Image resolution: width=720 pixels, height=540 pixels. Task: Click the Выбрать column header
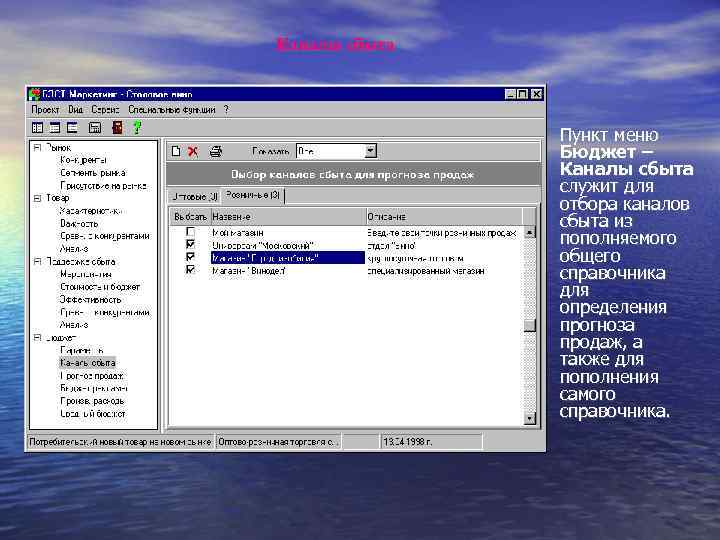click(190, 216)
